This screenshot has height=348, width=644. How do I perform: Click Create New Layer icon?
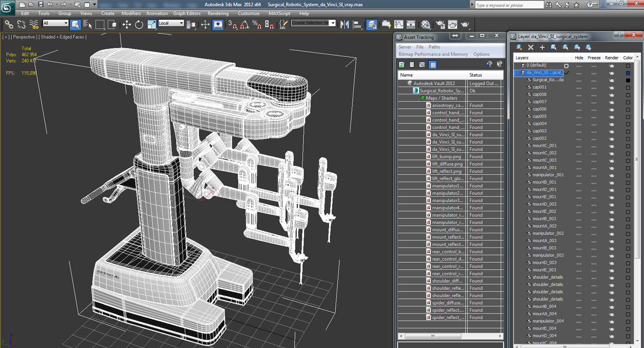coord(519,47)
